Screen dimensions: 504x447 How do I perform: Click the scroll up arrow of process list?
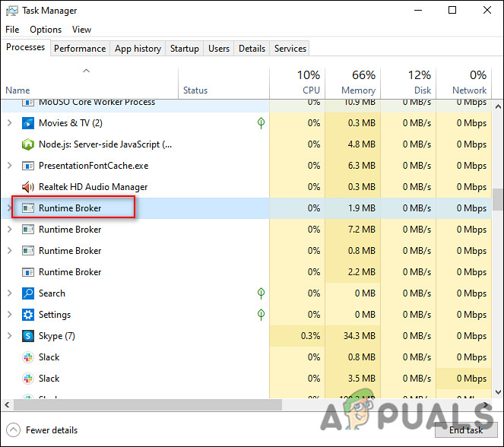pos(498,106)
